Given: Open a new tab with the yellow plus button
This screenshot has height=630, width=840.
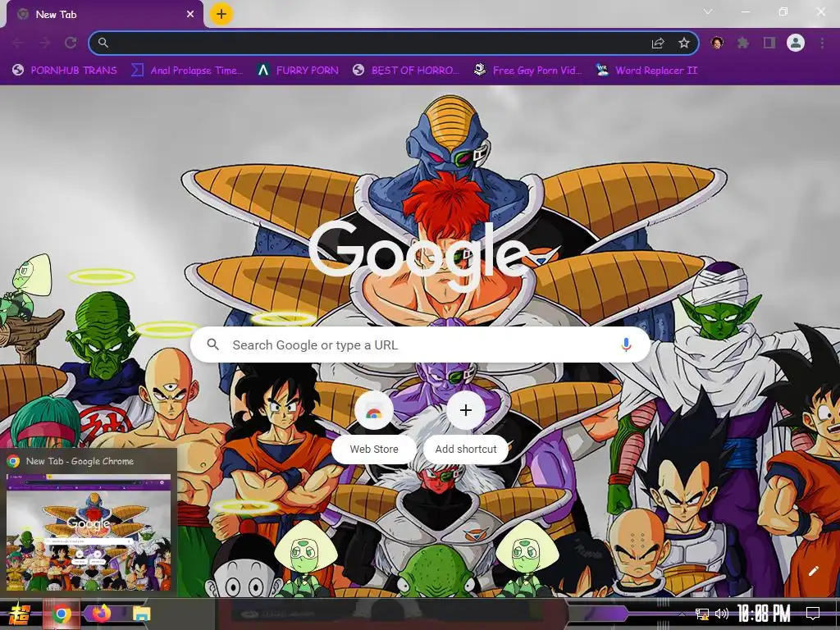Looking at the screenshot, I should (x=221, y=14).
